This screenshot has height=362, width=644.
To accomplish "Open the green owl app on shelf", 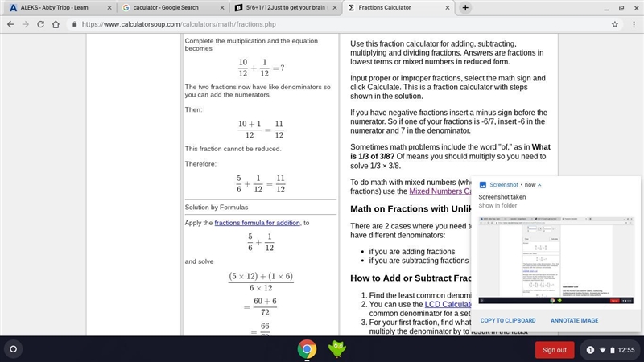I will 336,349.
